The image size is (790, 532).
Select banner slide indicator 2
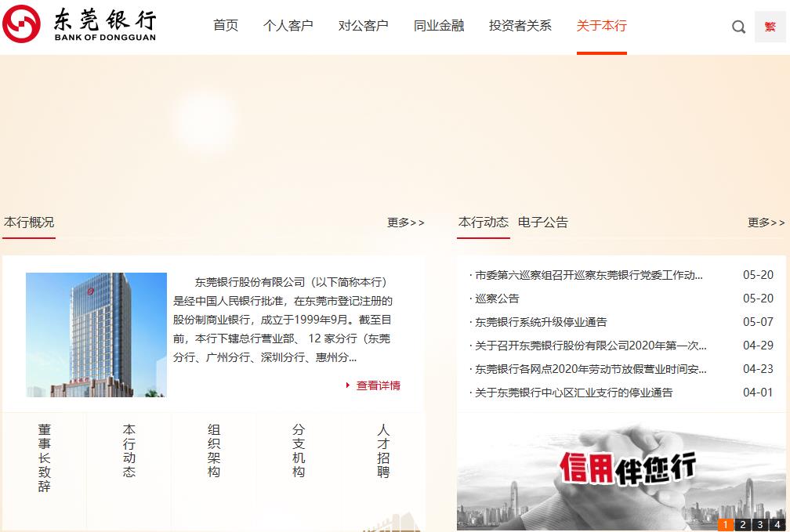pos(743,524)
